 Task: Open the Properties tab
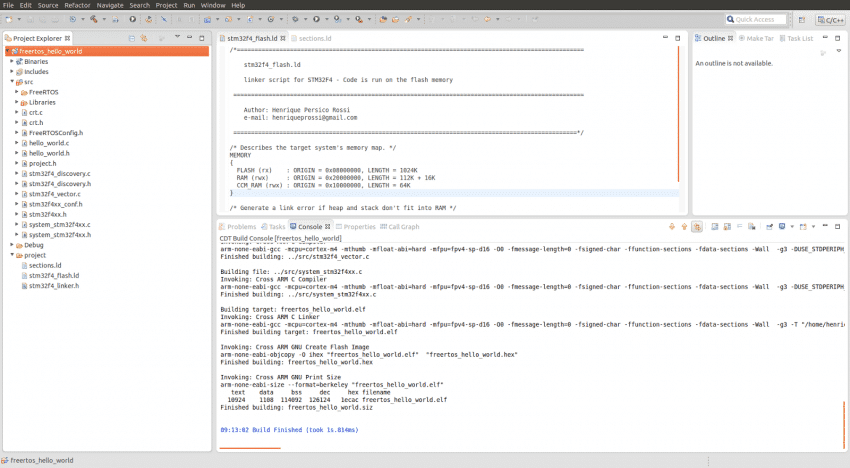pos(356,227)
